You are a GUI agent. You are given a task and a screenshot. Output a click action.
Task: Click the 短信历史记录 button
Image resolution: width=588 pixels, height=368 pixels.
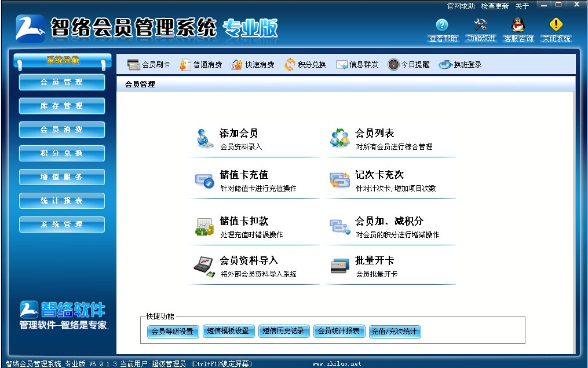pyautogui.click(x=283, y=332)
